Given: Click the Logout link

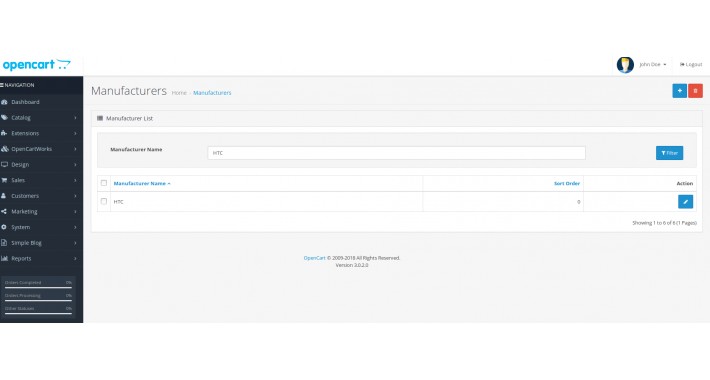Looking at the screenshot, I should click(691, 65).
